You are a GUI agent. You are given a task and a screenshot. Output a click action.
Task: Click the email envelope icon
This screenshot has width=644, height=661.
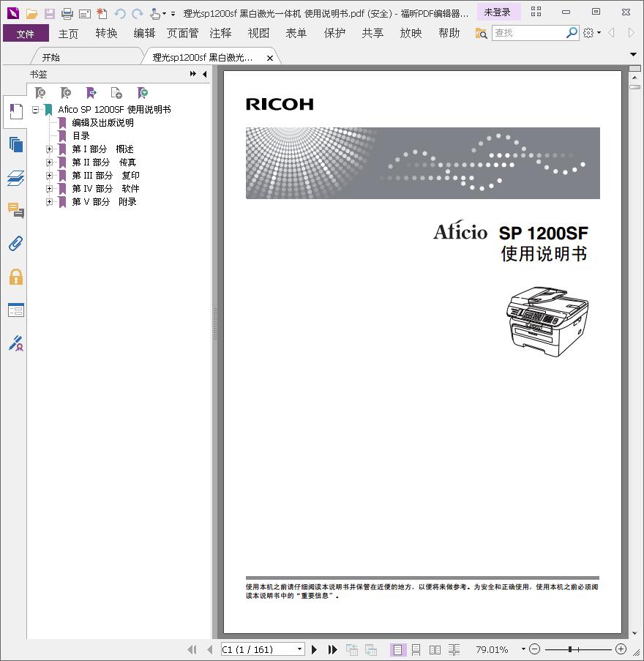(85, 14)
